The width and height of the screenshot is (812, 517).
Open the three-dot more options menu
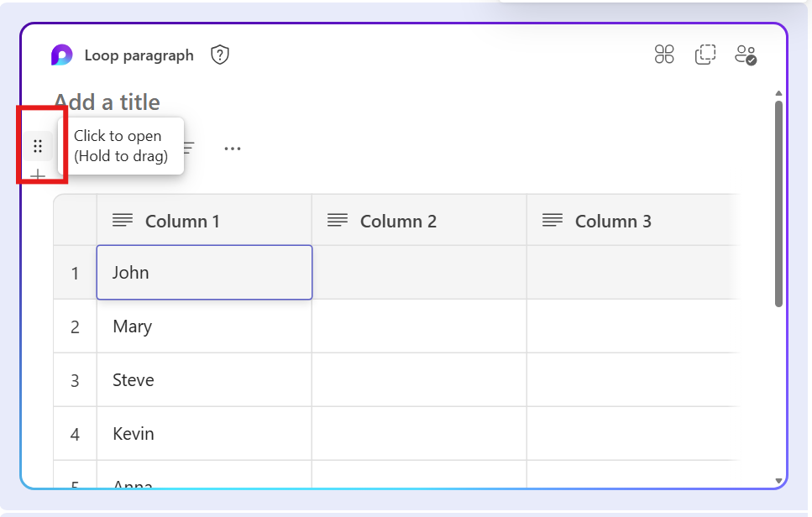[233, 149]
